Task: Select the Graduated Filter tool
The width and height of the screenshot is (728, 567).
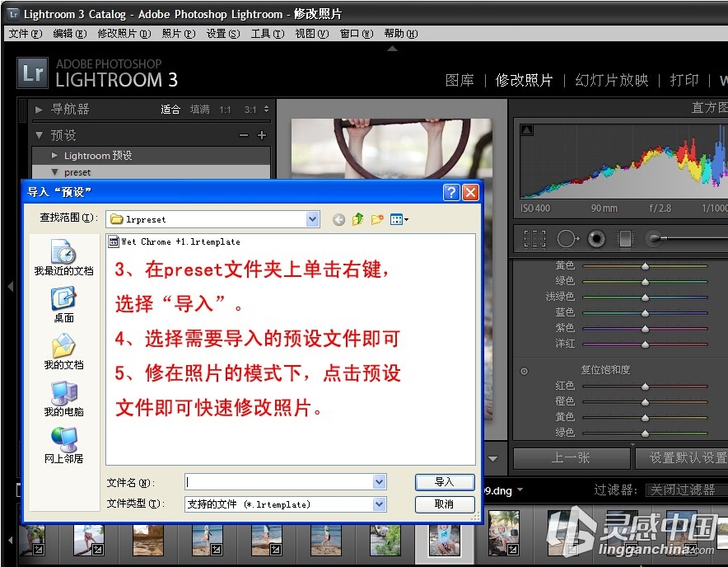Action: point(625,239)
